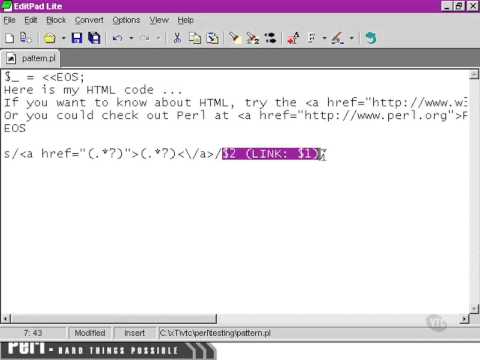Expand the Open file dropdown arrow
This screenshot has height=360, width=480.
tap(63, 38)
